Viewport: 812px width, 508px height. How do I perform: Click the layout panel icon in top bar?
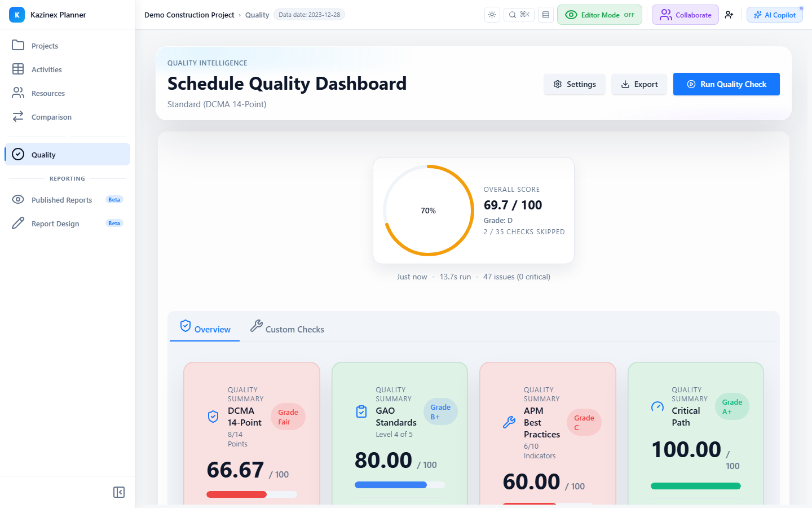click(546, 15)
